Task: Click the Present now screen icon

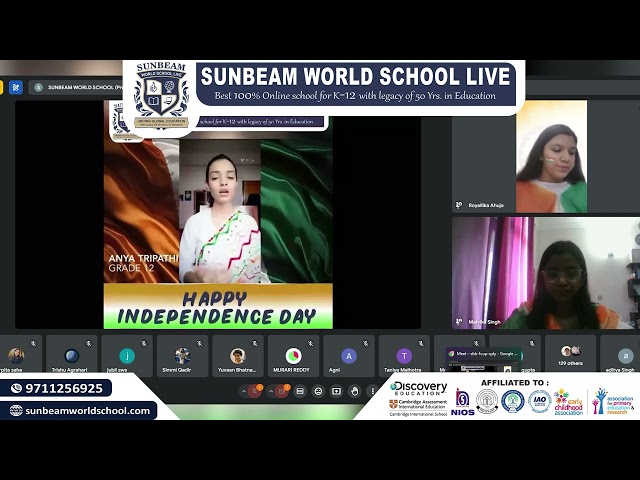Action: [x=336, y=391]
